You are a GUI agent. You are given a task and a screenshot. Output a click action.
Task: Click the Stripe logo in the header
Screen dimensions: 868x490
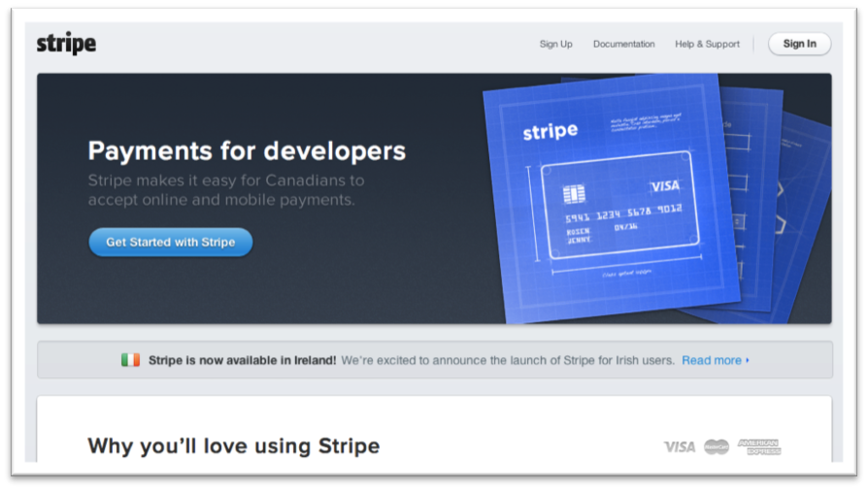tap(66, 44)
